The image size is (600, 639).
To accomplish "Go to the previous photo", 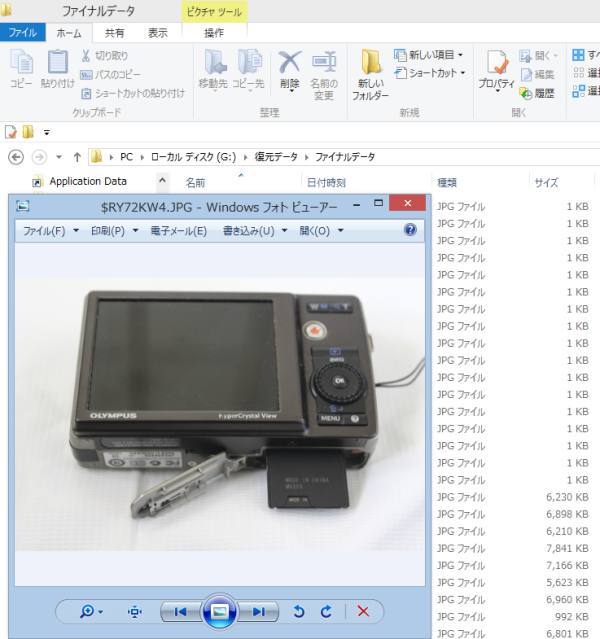I will click(x=180, y=611).
